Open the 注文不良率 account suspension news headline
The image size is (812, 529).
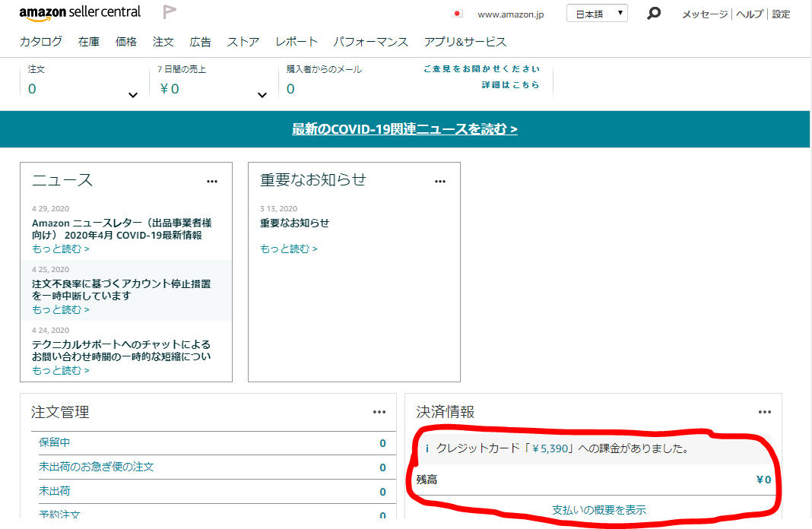[121, 290]
